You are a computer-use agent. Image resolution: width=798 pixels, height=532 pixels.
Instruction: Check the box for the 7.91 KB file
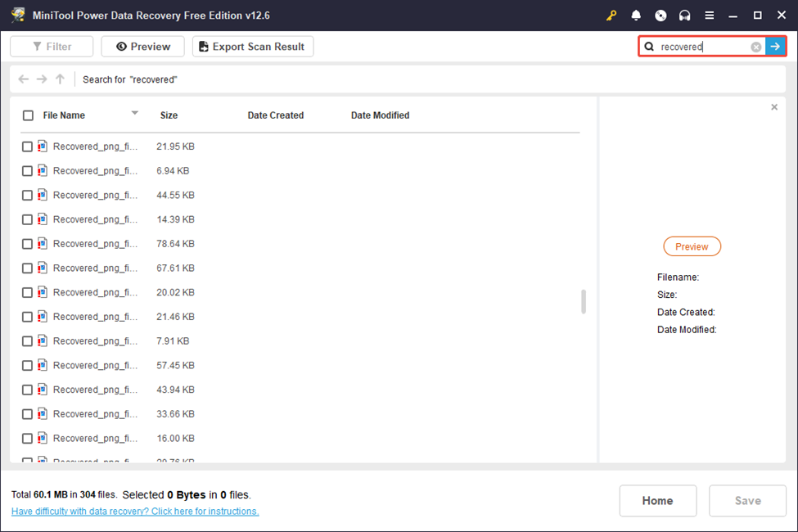(28, 341)
